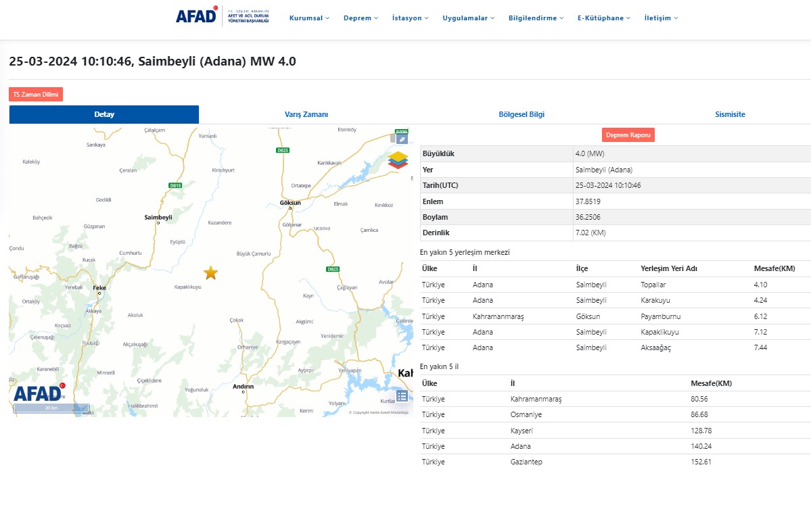Click the fullscreen arrow icon on the map
811x532 pixels.
point(402,139)
